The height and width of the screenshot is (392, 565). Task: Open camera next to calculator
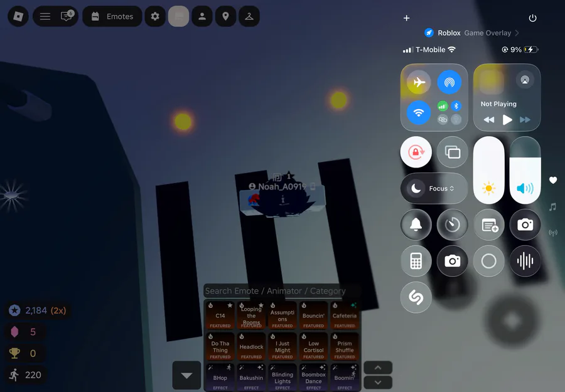[452, 261]
